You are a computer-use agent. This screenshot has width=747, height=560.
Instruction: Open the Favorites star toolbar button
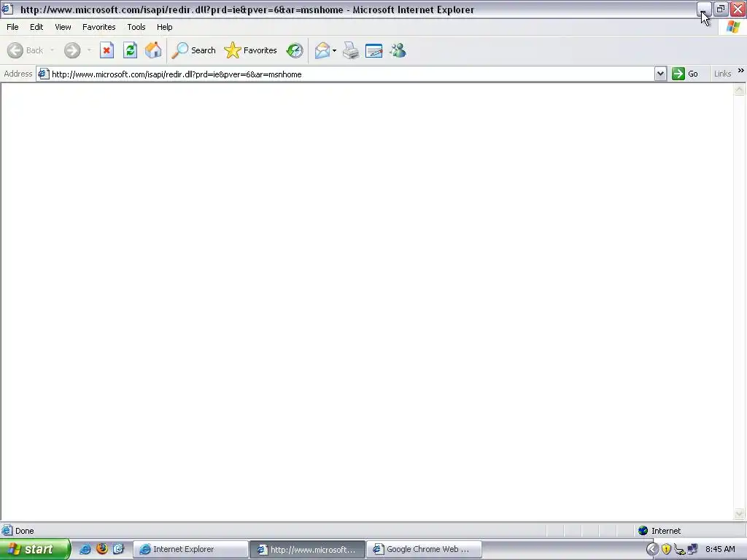tap(251, 50)
